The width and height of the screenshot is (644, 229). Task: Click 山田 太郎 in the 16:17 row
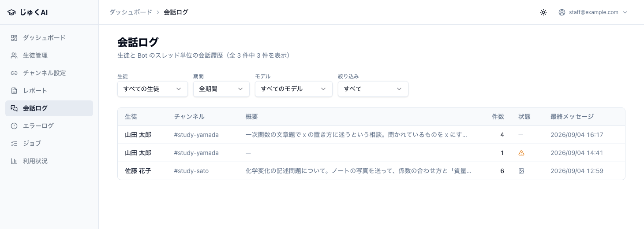pos(138,135)
